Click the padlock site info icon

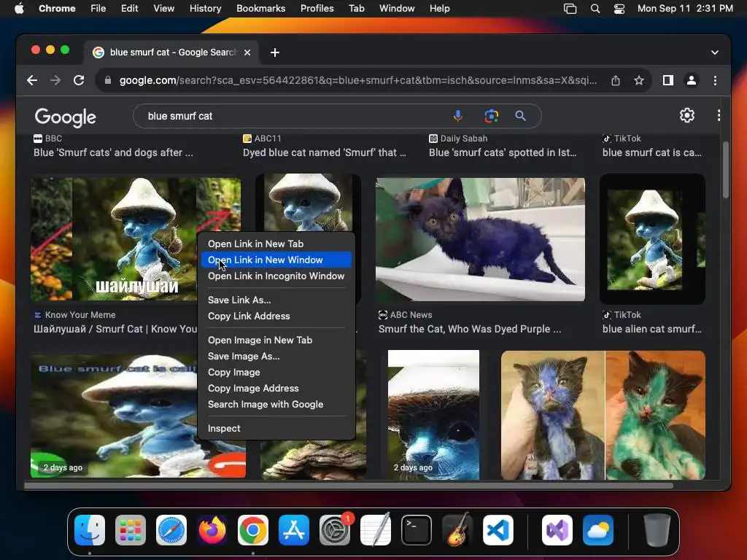pyautogui.click(x=108, y=80)
